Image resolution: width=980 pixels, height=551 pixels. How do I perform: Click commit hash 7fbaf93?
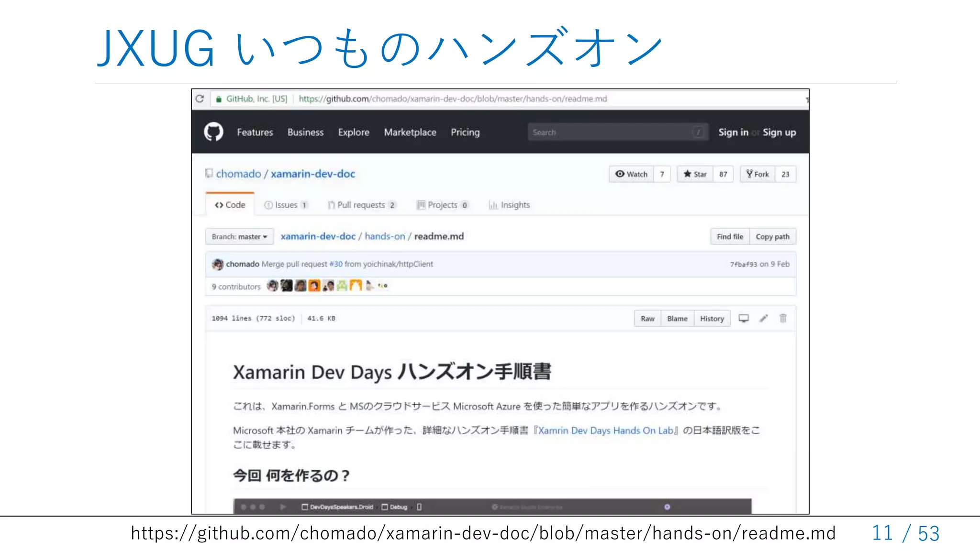pos(743,264)
